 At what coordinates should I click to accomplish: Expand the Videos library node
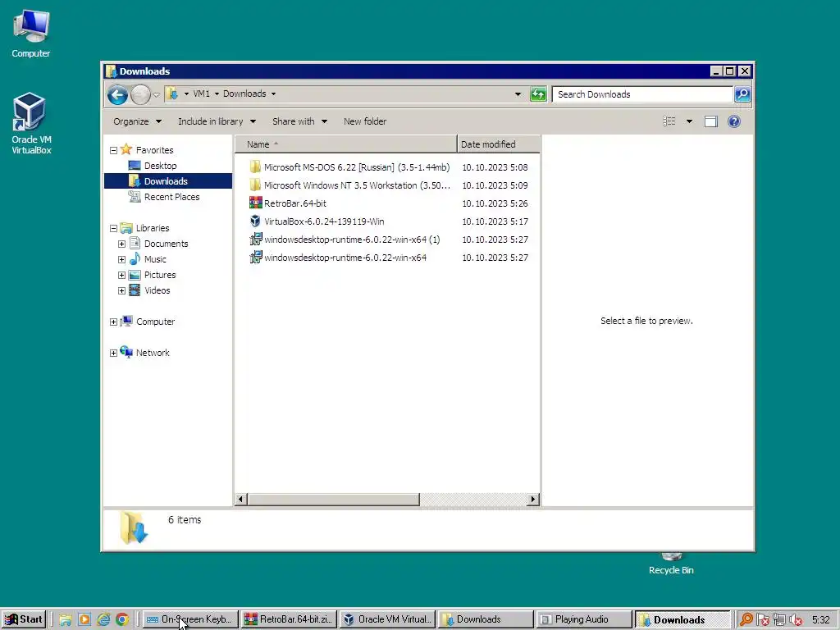point(121,290)
